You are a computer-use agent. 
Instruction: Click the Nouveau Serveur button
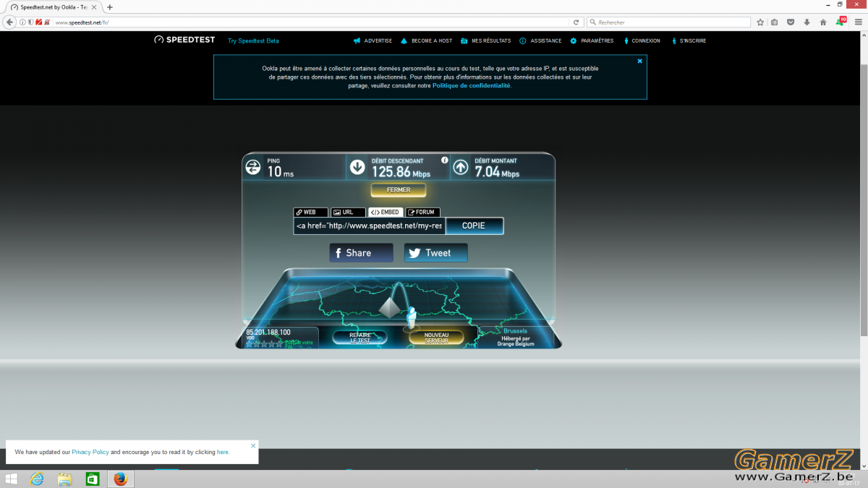pyautogui.click(x=436, y=338)
